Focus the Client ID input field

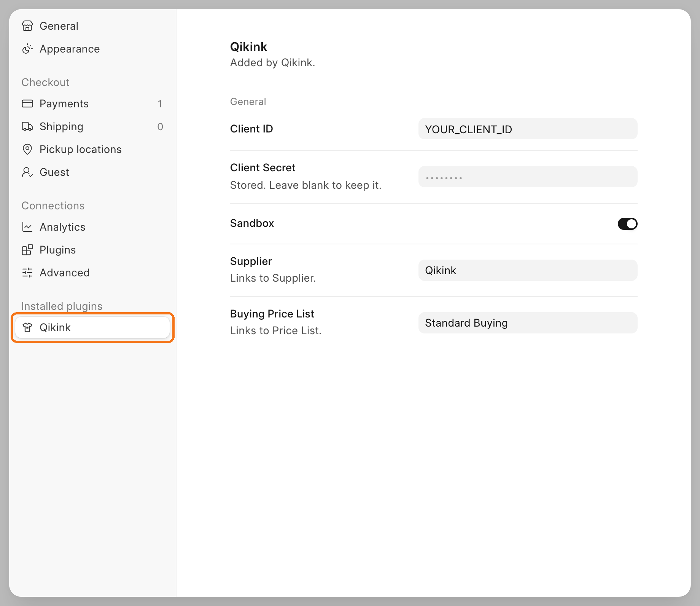[x=528, y=129]
